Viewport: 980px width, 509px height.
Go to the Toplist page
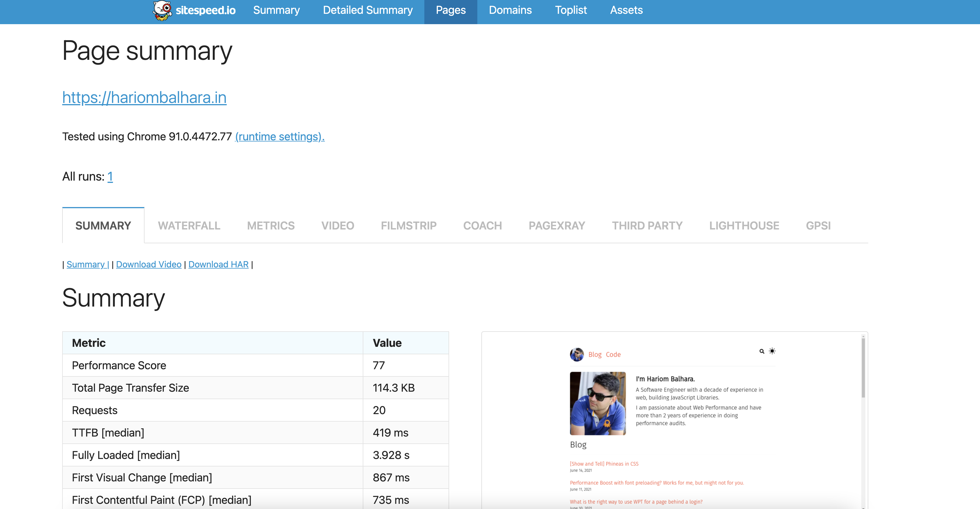tap(571, 10)
